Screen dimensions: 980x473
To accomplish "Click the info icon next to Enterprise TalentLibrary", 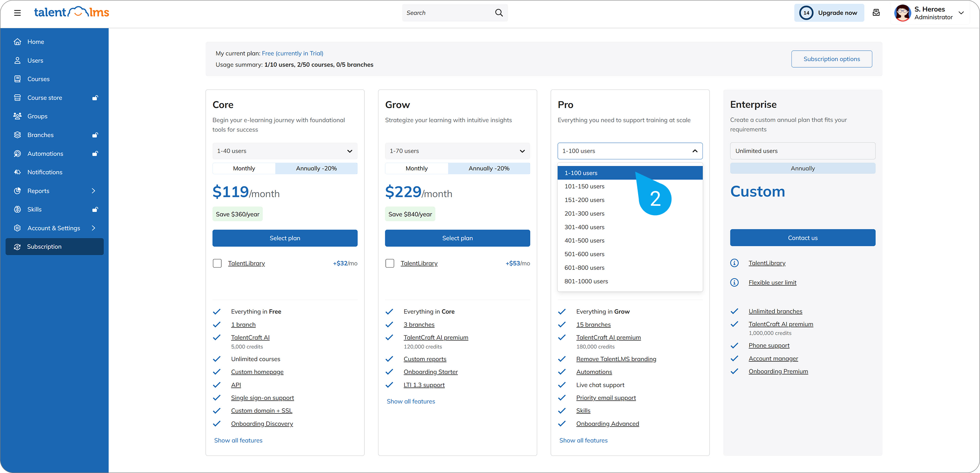I will coord(734,263).
